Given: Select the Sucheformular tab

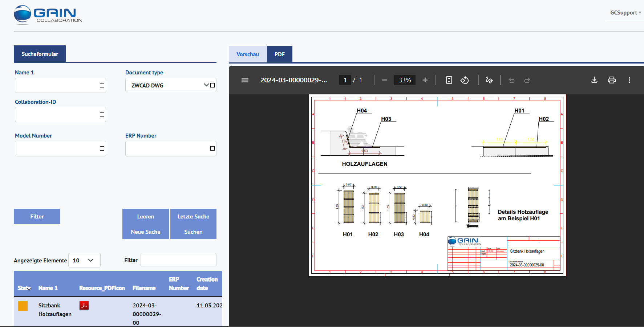Looking at the screenshot, I should (40, 54).
